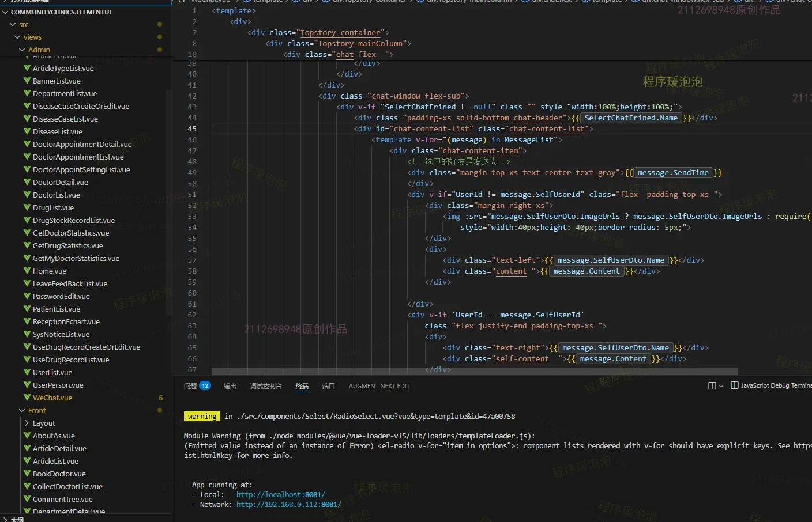The width and height of the screenshot is (812, 522).
Task: Open GetDoctorStatistics.vue file
Action: (71, 233)
